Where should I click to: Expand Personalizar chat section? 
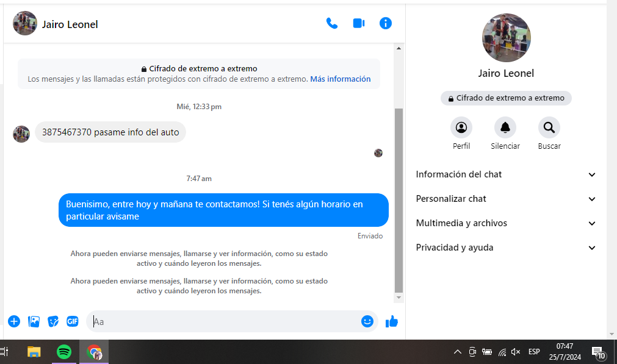tap(505, 199)
